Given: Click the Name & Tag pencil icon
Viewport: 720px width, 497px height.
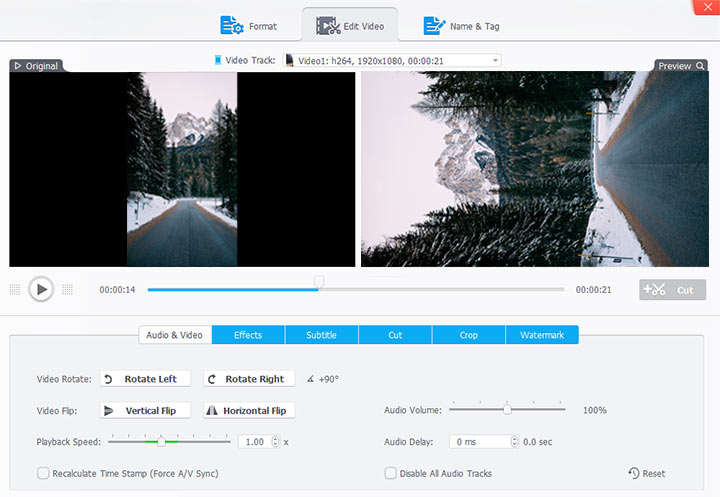Looking at the screenshot, I should coord(434,26).
